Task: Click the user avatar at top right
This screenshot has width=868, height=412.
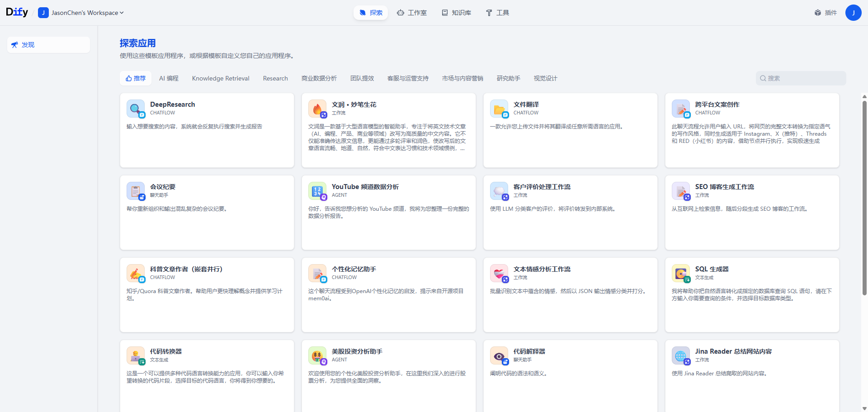Action: [854, 13]
